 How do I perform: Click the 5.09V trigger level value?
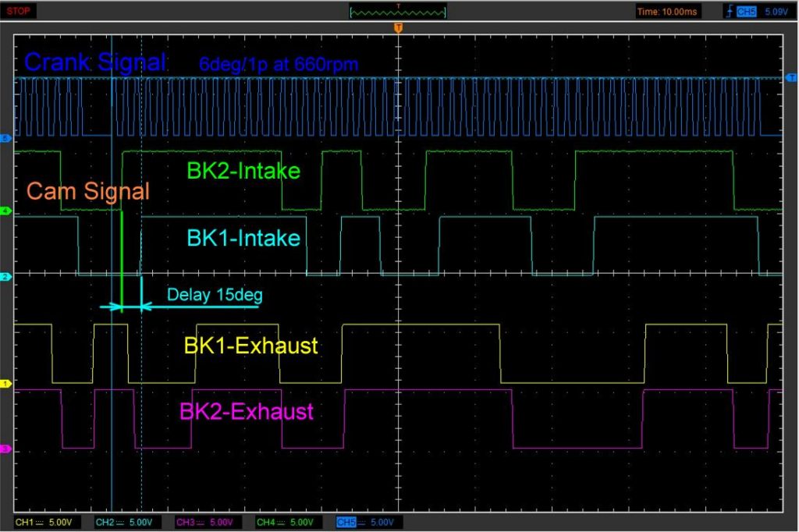pos(775,12)
